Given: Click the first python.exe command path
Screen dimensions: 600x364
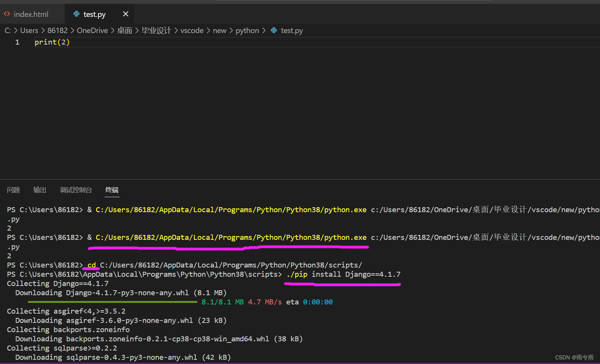Looking at the screenshot, I should (x=231, y=210).
